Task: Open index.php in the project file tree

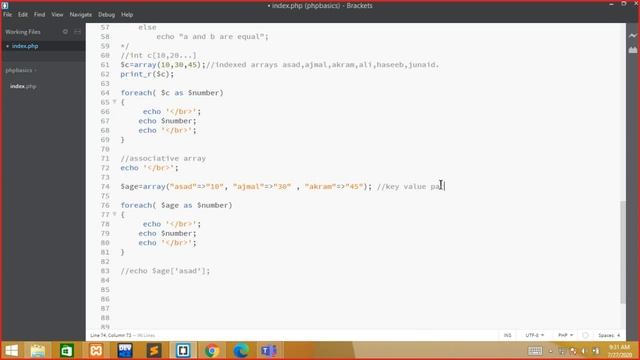Action: pos(23,86)
